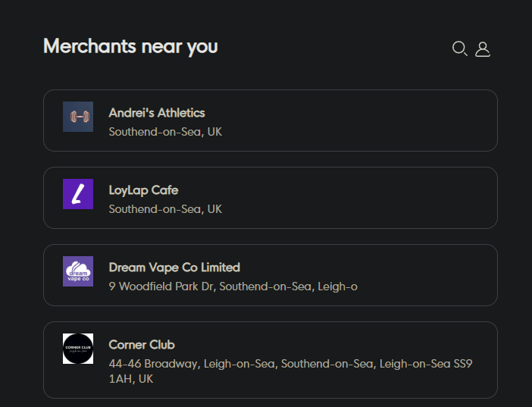Click the '1AH, UK' postcode line
This screenshot has width=532, height=407.
pyautogui.click(x=131, y=379)
